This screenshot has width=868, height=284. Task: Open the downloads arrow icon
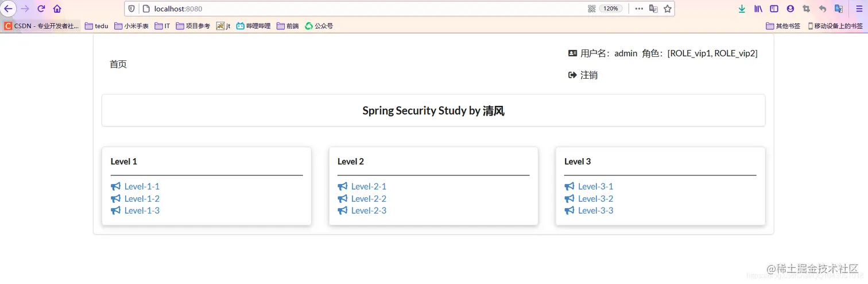coord(742,9)
